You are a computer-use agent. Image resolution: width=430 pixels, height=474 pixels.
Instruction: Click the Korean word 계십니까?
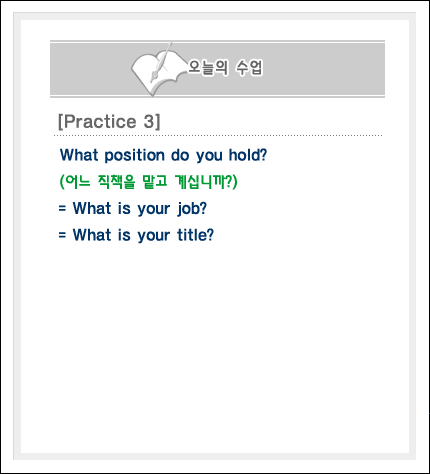click(206, 182)
